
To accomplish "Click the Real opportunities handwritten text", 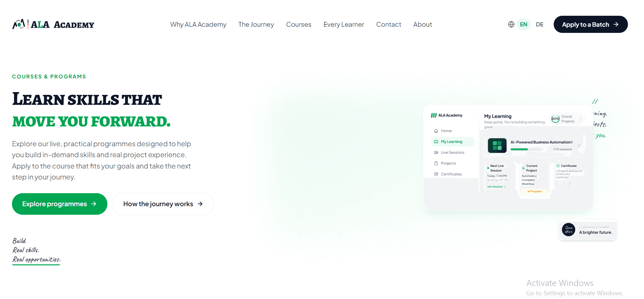I will [x=36, y=260].
